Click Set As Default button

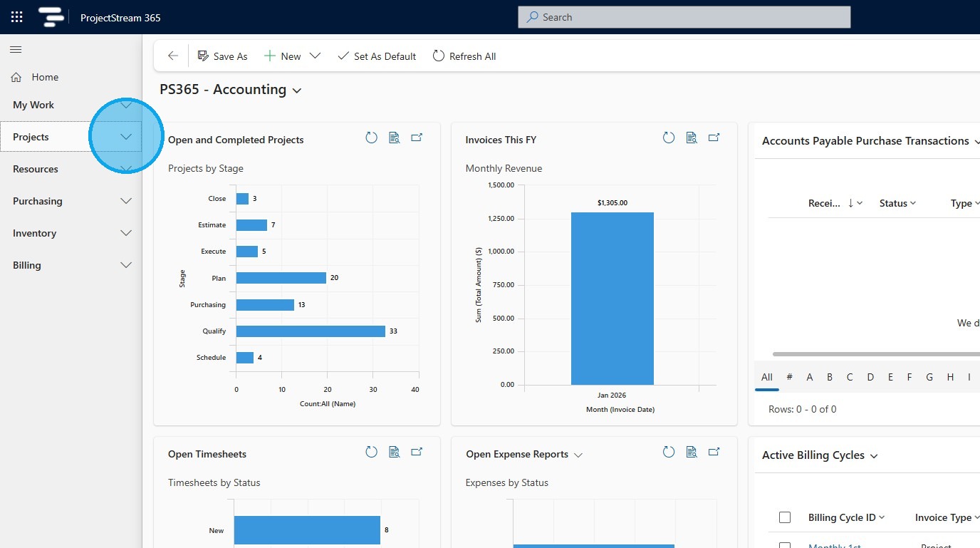click(377, 56)
